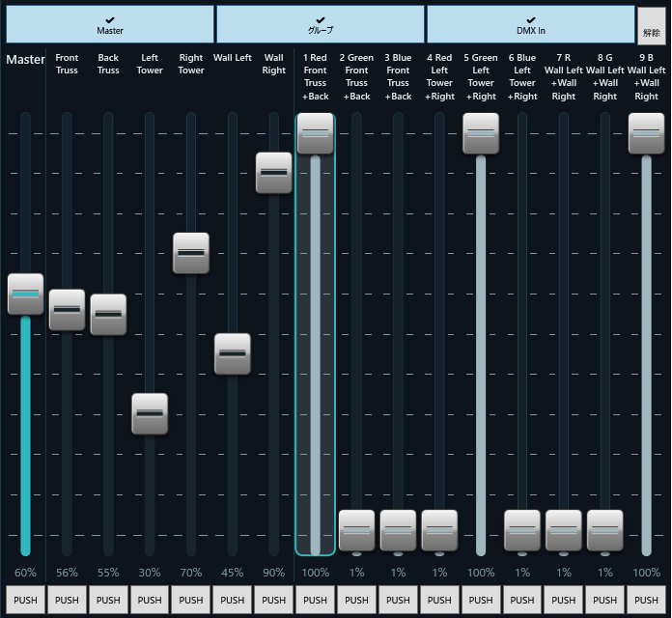Viewport: 672px width, 618px height.
Task: Click the 1% value under 2 Green
Action: click(x=356, y=573)
